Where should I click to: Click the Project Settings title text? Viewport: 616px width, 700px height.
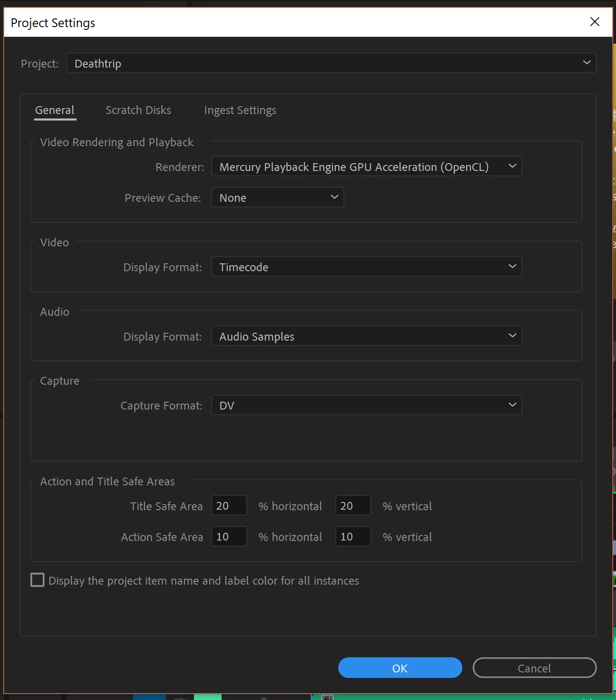click(x=53, y=23)
